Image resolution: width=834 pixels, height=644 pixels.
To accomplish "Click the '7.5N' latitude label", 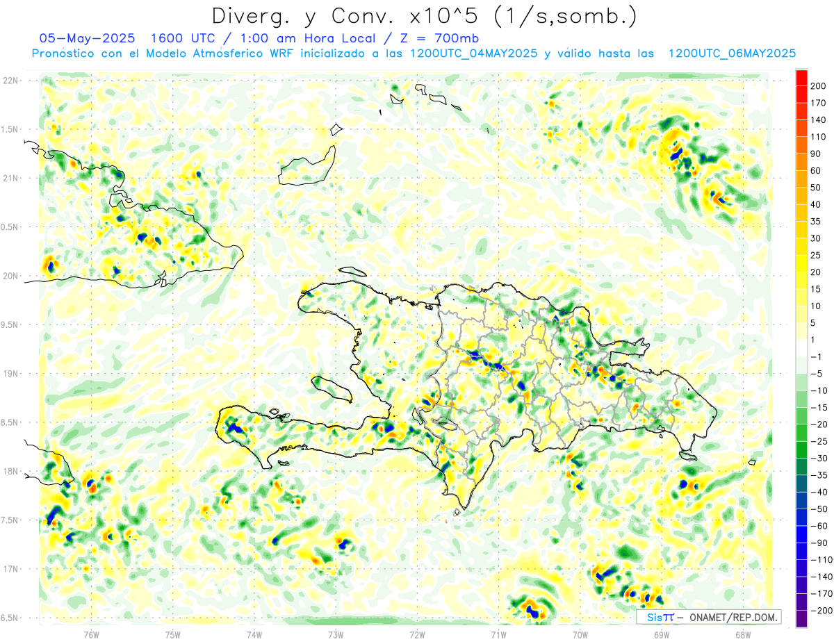I will [8, 520].
